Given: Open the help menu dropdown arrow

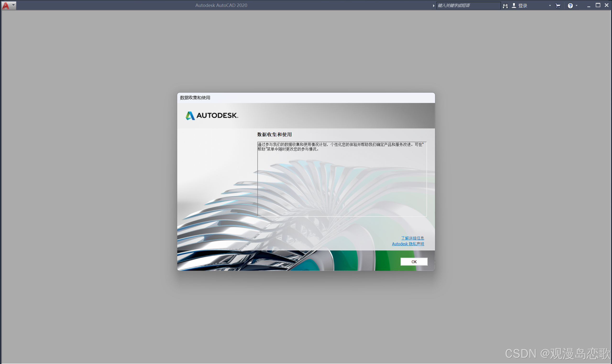Looking at the screenshot, I should click(577, 6).
